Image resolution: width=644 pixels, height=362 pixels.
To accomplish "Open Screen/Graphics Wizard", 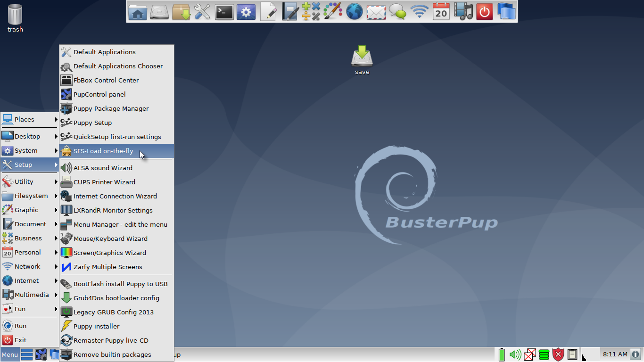I will [116, 253].
